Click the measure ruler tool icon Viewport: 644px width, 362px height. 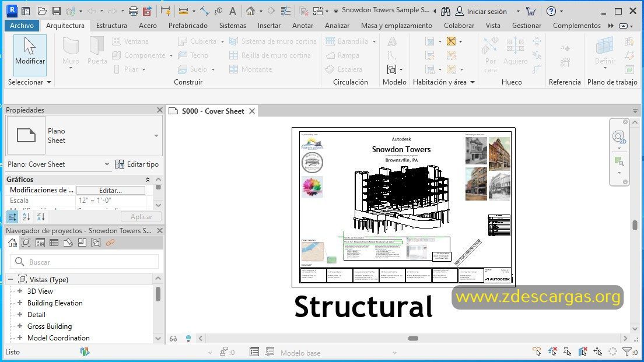pos(184,11)
